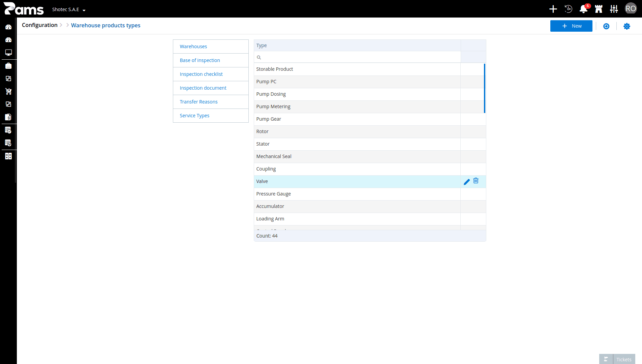Open the sliders settings icon in top bar

click(614, 9)
